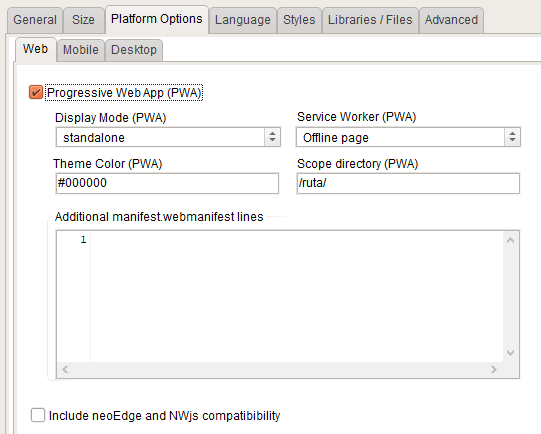Enable neoEdge and NWjs compatibility checkbox
This screenshot has height=434, width=541.
point(38,415)
